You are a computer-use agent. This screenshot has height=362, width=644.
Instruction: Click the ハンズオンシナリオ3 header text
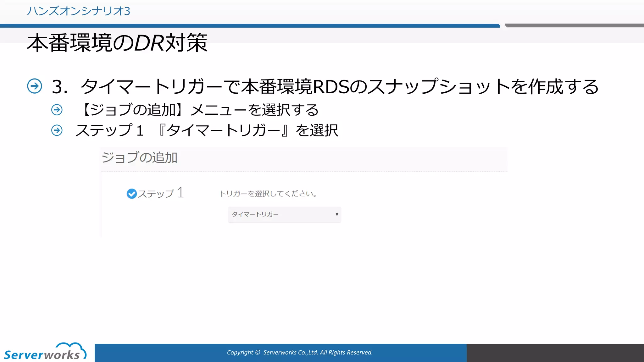(79, 11)
